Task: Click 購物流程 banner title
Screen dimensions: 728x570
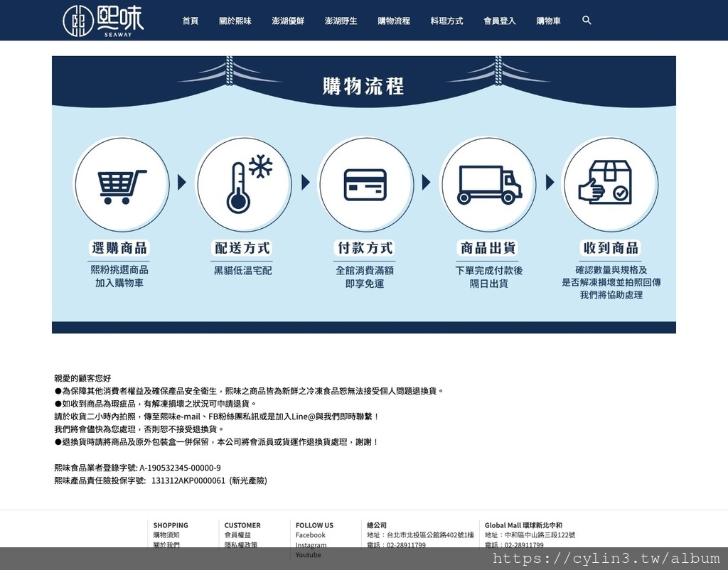Action: pyautogui.click(x=363, y=86)
